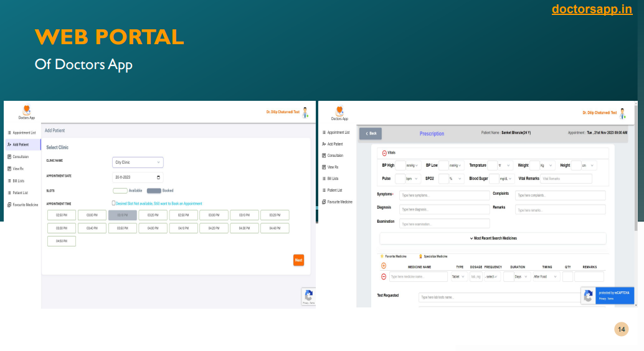Image resolution: width=644 pixels, height=351 pixels.
Task: Select the 04:00 PM appointment slot
Action: pyautogui.click(x=153, y=228)
